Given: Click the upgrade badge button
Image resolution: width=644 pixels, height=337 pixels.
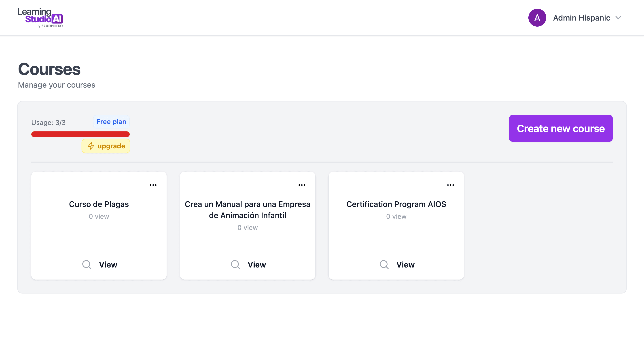Looking at the screenshot, I should 106,146.
